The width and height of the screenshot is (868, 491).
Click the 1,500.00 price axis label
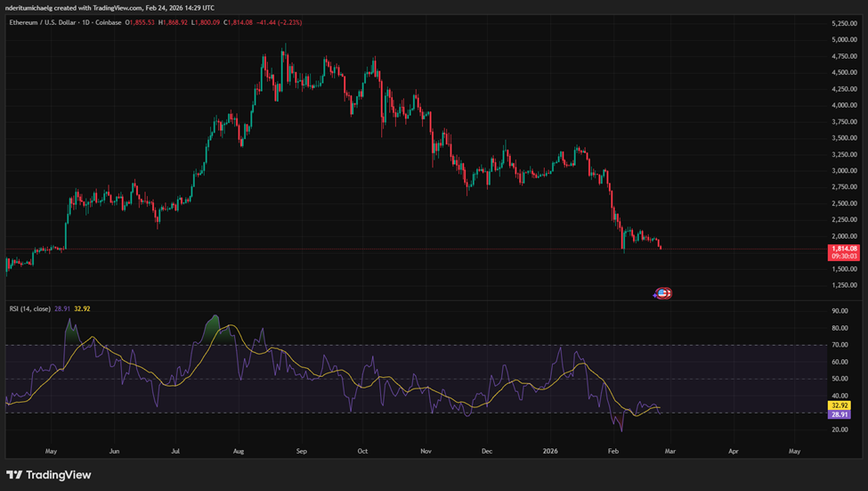point(844,269)
